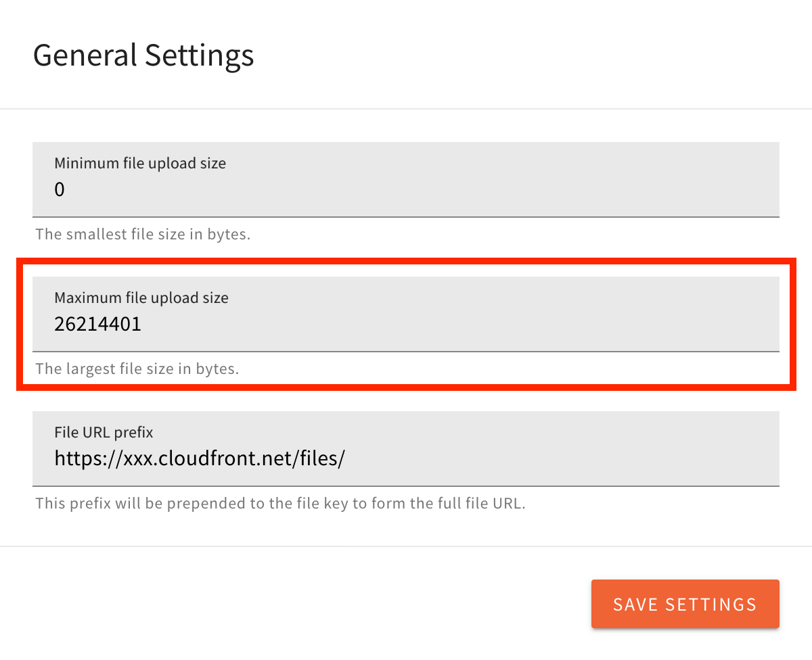This screenshot has height=660, width=812.
Task: Click the underline of the minimum size field
Action: (x=406, y=216)
